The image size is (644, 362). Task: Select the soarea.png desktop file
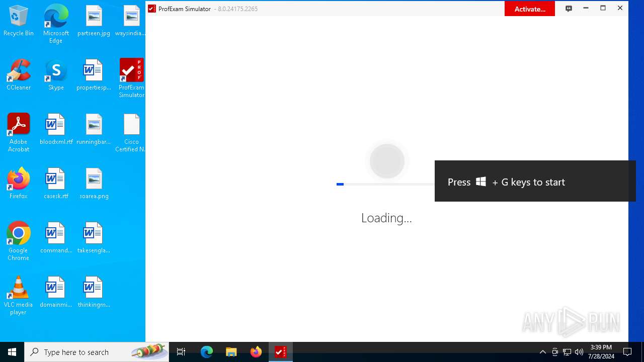tap(94, 184)
